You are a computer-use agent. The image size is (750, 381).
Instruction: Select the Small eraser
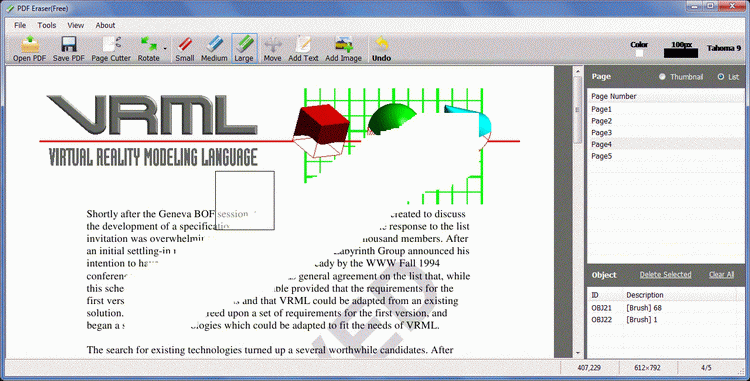[x=185, y=49]
